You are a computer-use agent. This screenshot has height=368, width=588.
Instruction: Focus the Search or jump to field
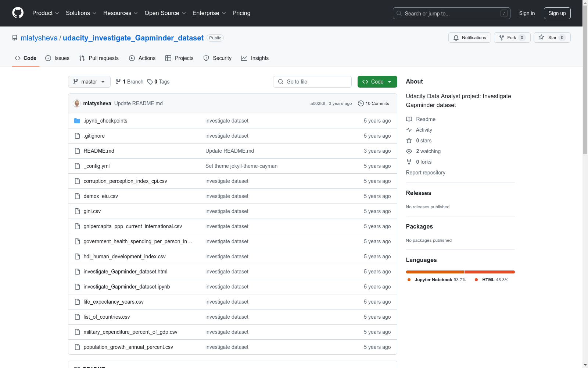(x=452, y=13)
